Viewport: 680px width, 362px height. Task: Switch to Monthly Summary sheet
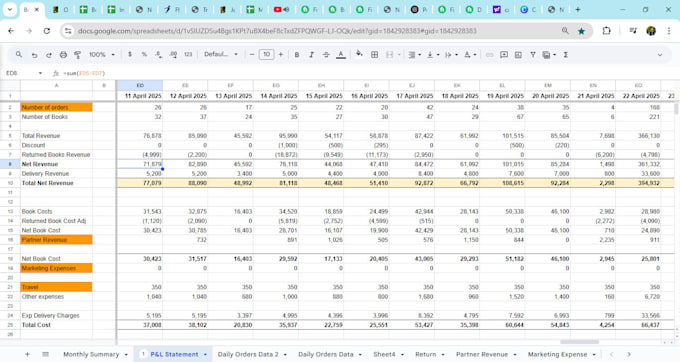[x=91, y=354]
